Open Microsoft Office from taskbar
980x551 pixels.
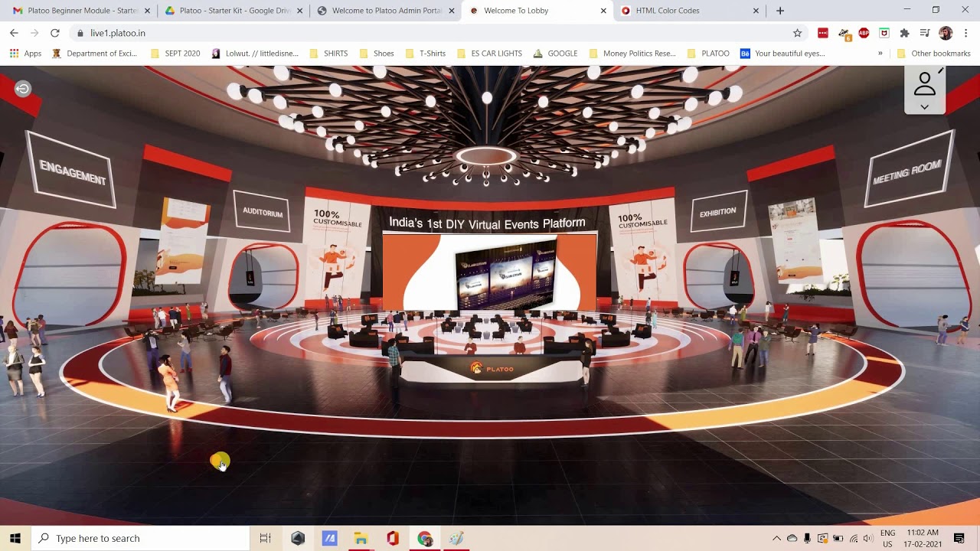[393, 538]
